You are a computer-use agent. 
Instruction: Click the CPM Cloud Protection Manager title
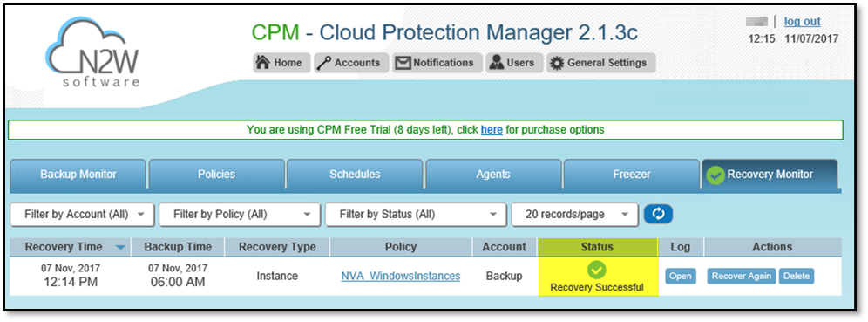(x=444, y=33)
